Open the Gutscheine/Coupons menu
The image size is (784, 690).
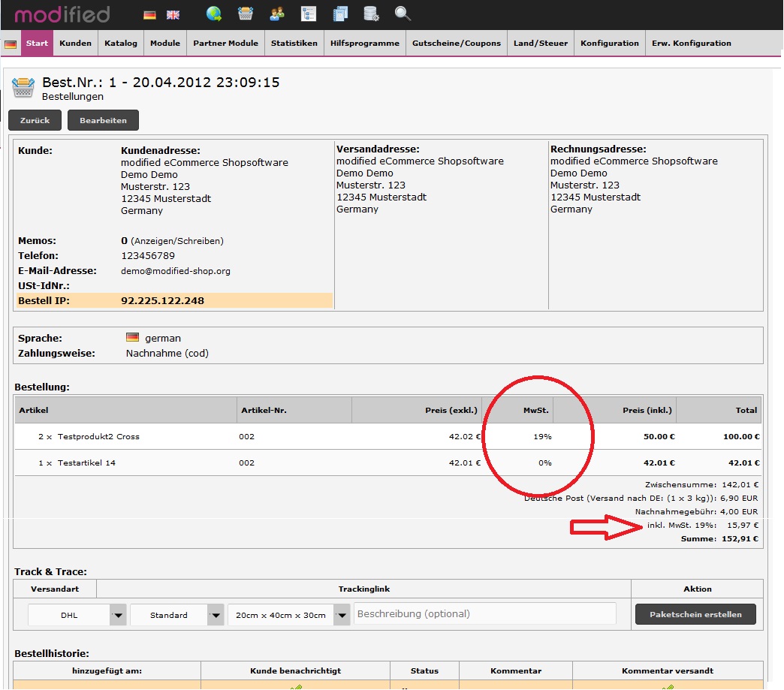tap(457, 44)
